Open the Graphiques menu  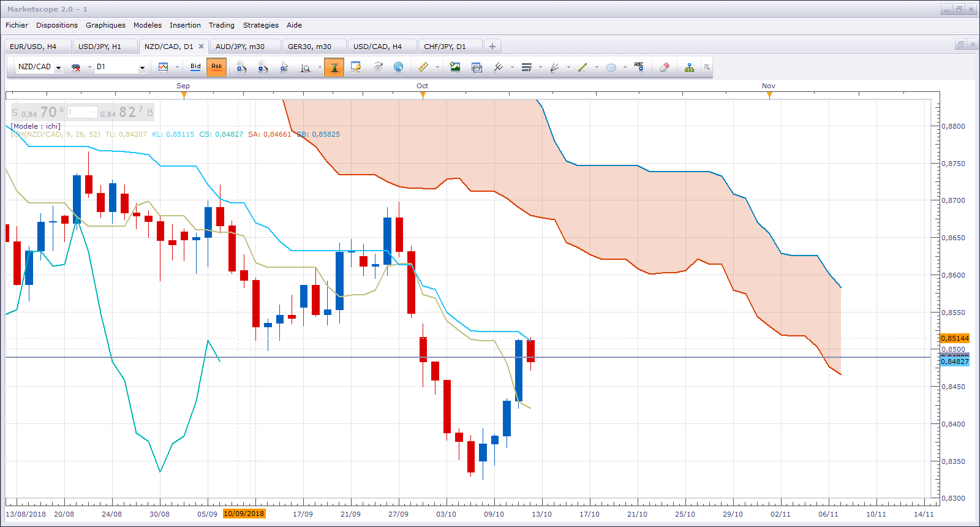click(105, 25)
